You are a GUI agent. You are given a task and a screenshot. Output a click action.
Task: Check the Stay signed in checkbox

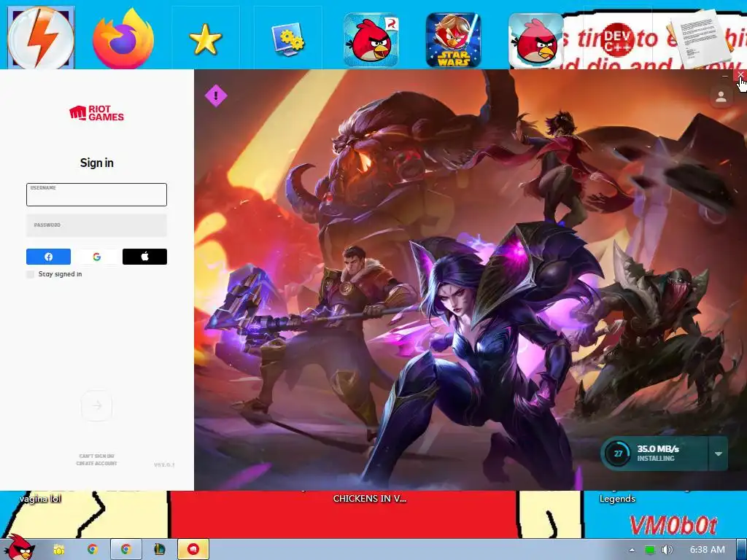pos(30,274)
